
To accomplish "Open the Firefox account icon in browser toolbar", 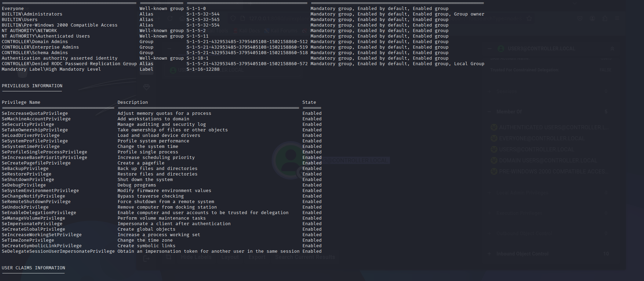I will [x=592, y=18].
